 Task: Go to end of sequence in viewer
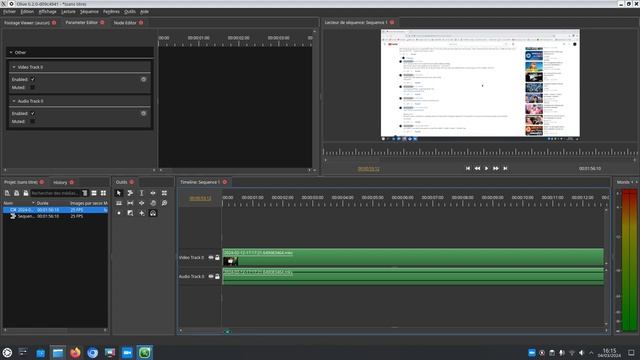[x=505, y=168]
